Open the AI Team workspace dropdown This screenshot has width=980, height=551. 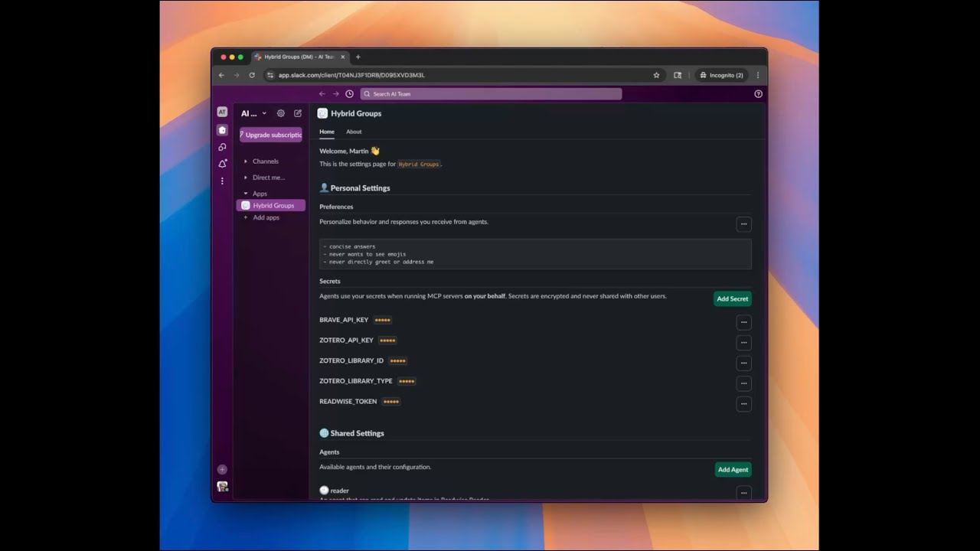[254, 113]
